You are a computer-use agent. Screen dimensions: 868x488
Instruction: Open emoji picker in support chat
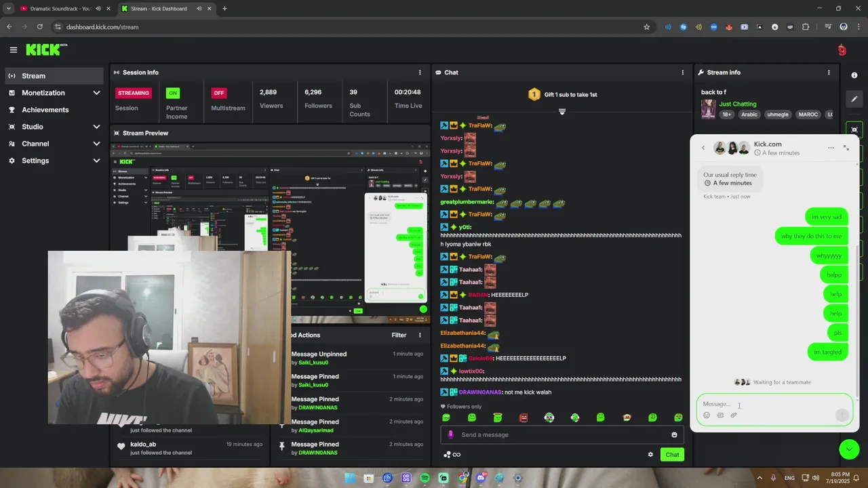[707, 415]
